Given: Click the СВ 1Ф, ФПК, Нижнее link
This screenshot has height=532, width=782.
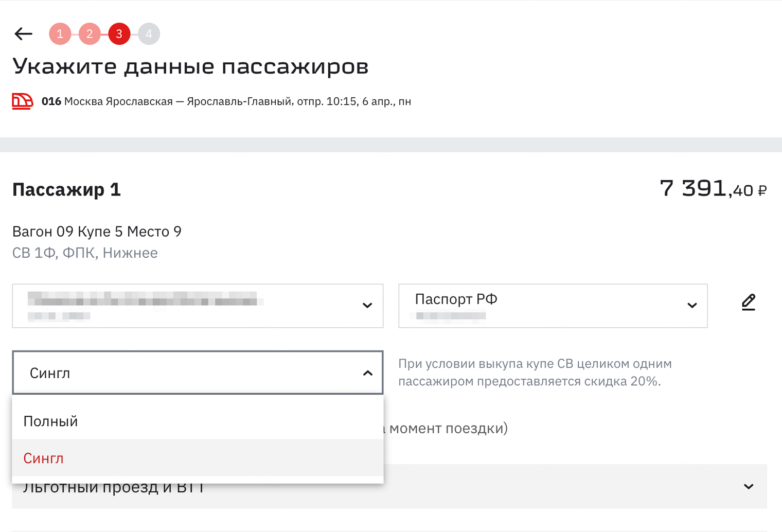Looking at the screenshot, I should [x=84, y=253].
